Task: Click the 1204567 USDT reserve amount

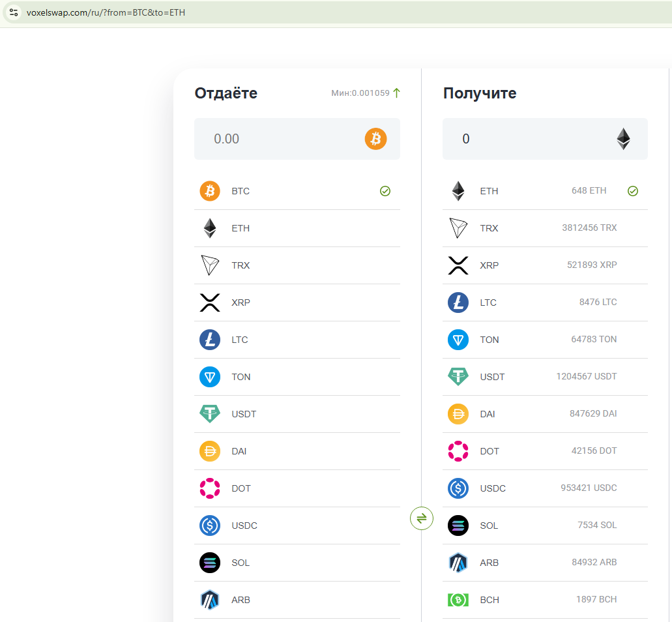Action: [x=586, y=376]
